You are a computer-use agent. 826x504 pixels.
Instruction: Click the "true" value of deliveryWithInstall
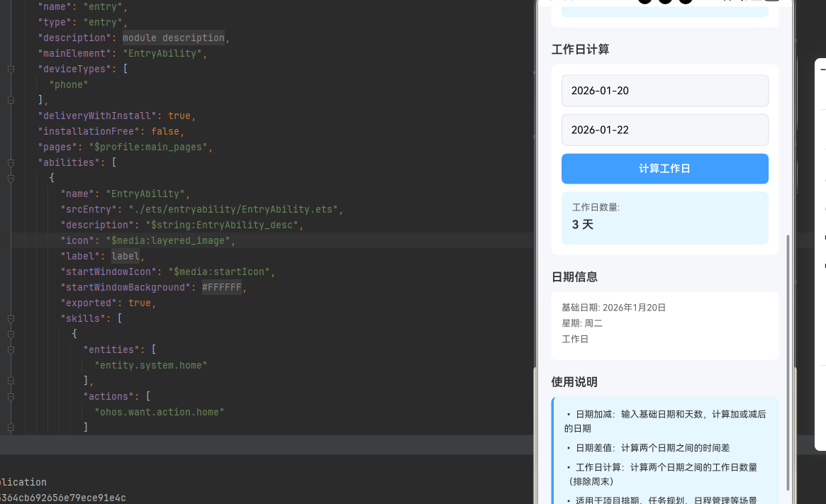coord(179,116)
